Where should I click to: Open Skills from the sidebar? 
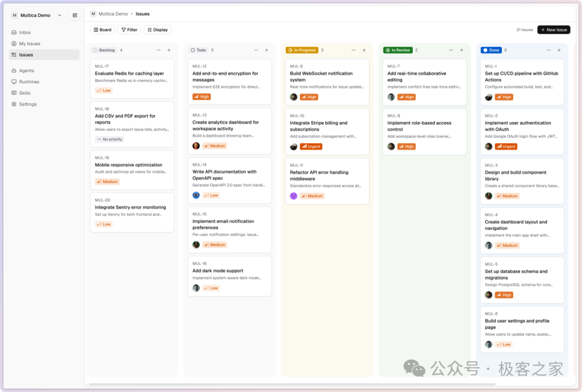(44, 93)
